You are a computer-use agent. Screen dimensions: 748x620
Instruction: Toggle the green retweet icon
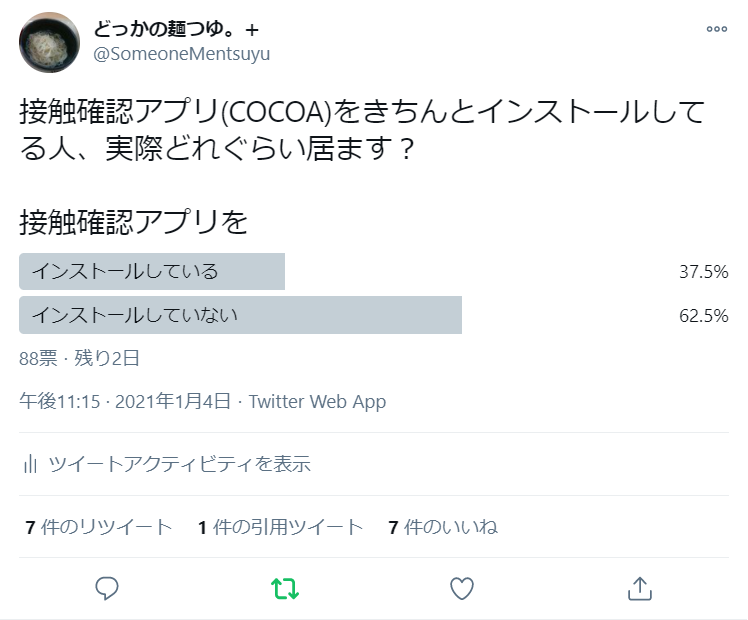[x=285, y=588]
